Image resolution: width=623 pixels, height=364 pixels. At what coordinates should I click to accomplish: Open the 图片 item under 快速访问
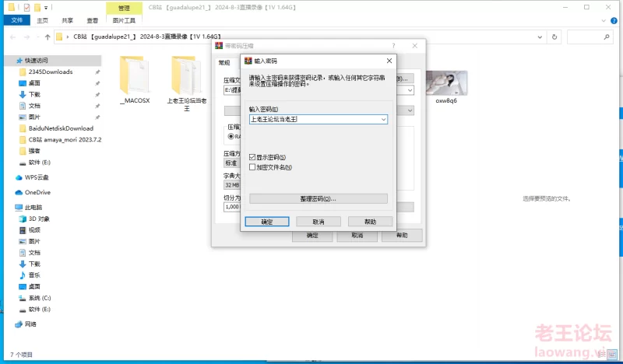point(34,117)
